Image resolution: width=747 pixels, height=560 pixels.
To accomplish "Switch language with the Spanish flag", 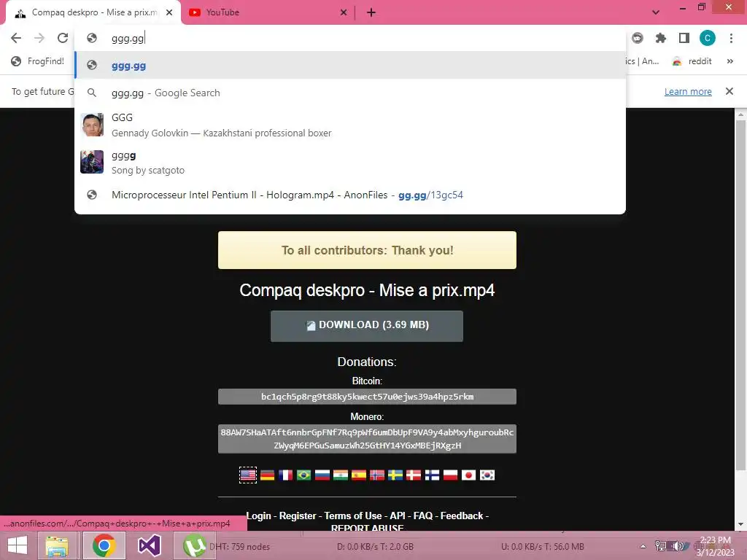I will [x=359, y=475].
